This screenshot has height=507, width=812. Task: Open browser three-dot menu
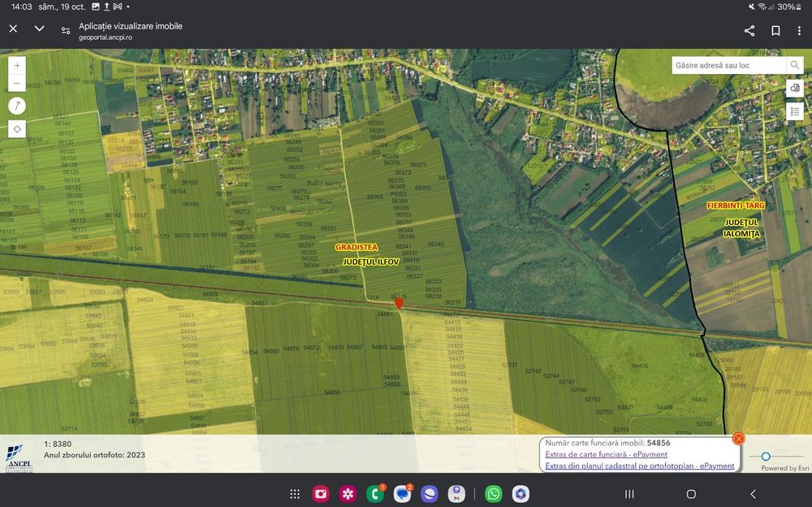pyautogui.click(x=800, y=31)
